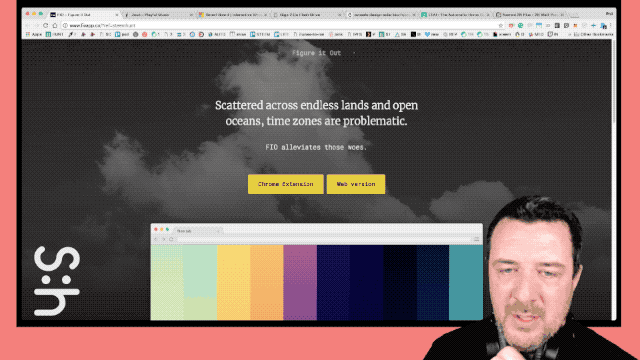Click the red extension icon right of the star

pos(511,25)
